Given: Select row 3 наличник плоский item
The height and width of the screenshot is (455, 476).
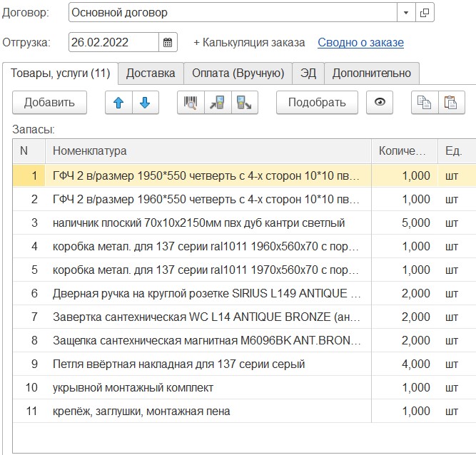Looking at the screenshot, I should [198, 223].
